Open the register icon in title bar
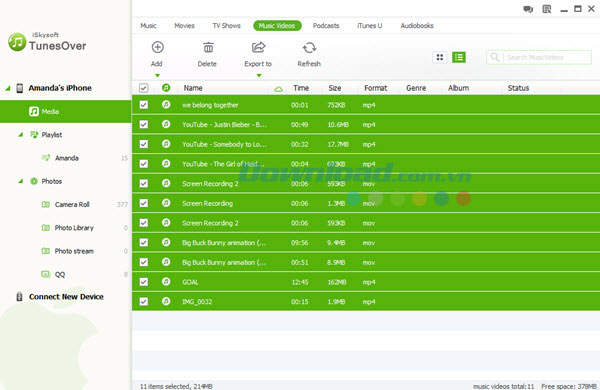This screenshot has height=390, width=600. (x=547, y=9)
